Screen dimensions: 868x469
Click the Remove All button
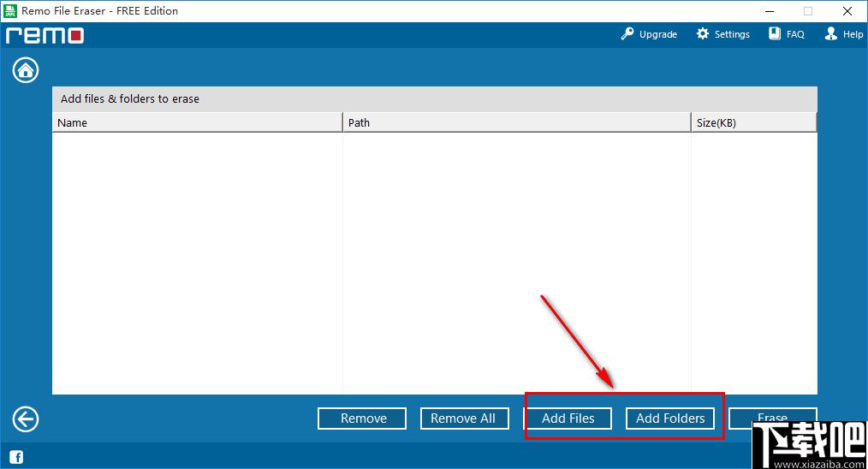465,419
